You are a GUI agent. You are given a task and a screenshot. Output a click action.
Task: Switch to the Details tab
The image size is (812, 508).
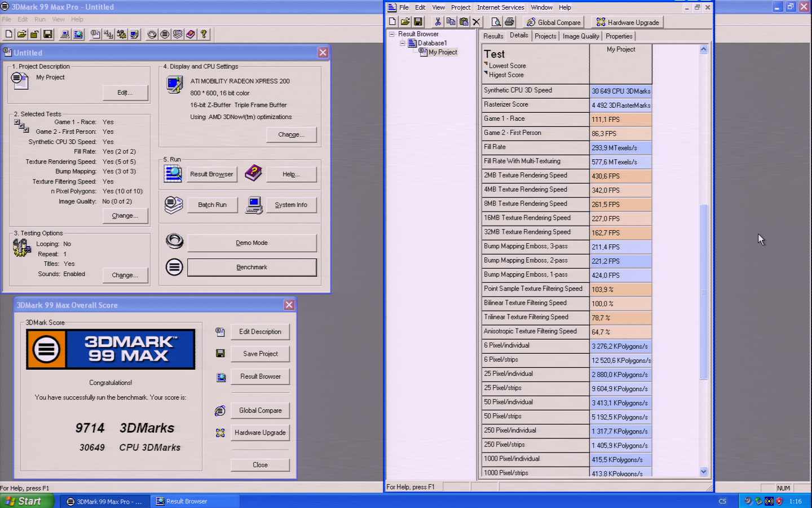[519, 35]
